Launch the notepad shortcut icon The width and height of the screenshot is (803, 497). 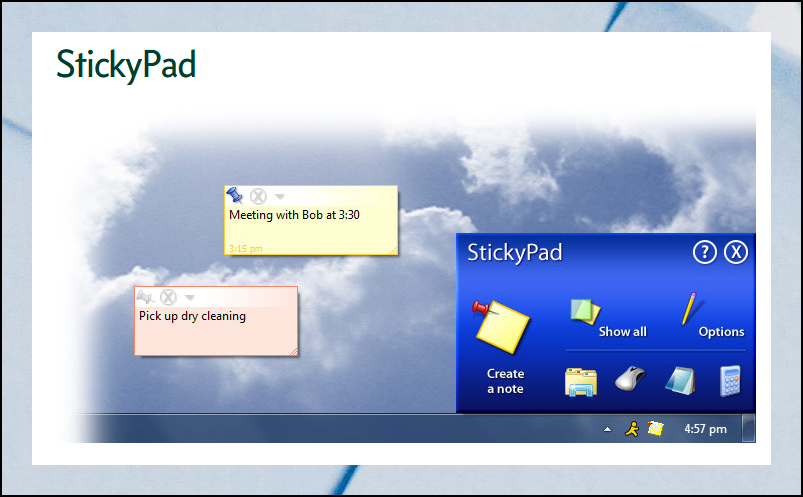tap(680, 381)
